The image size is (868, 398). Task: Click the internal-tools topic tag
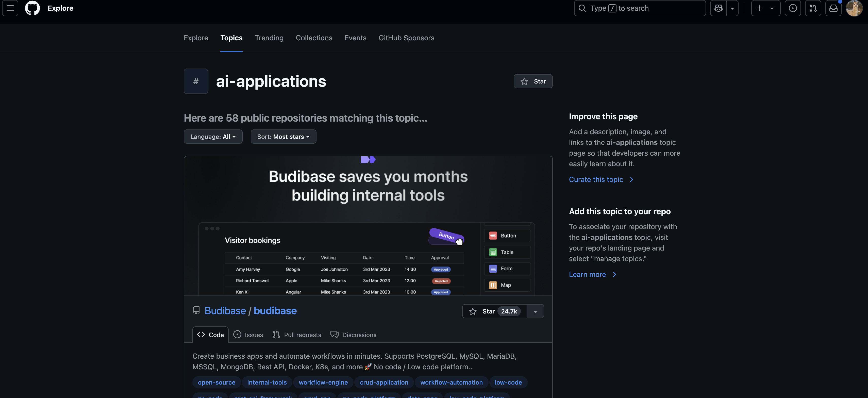point(267,383)
